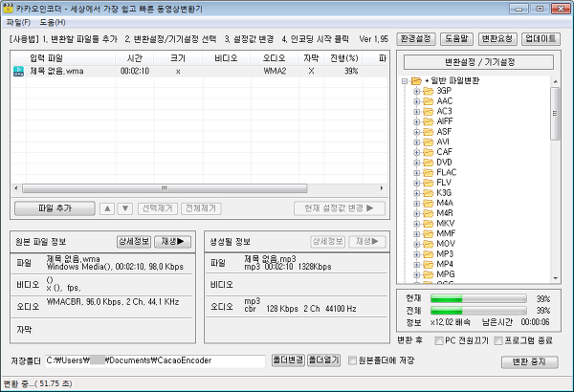Click the MMF folder icon
Image resolution: width=574 pixels, height=392 pixels.
pyautogui.click(x=429, y=233)
